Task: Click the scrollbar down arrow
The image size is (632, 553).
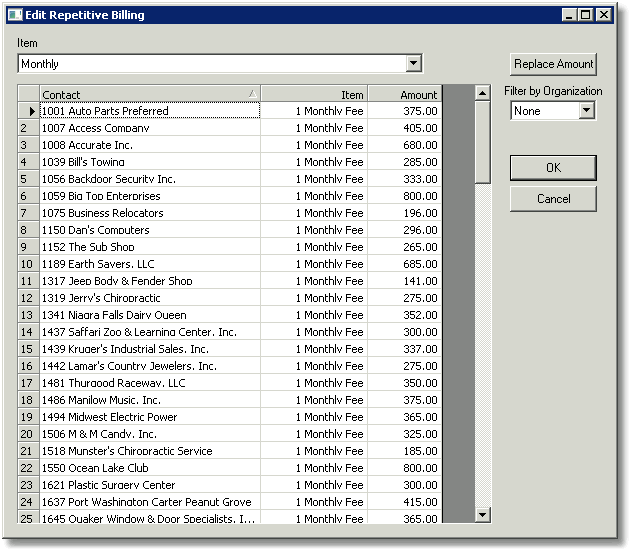Action: 482,515
